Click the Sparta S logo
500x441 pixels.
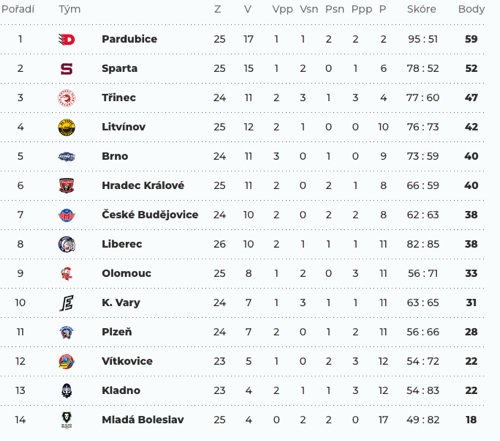pyautogui.click(x=66, y=69)
